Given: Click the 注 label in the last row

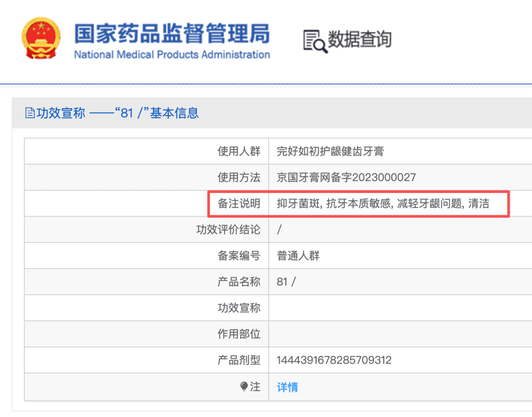Looking at the screenshot, I should tap(255, 386).
